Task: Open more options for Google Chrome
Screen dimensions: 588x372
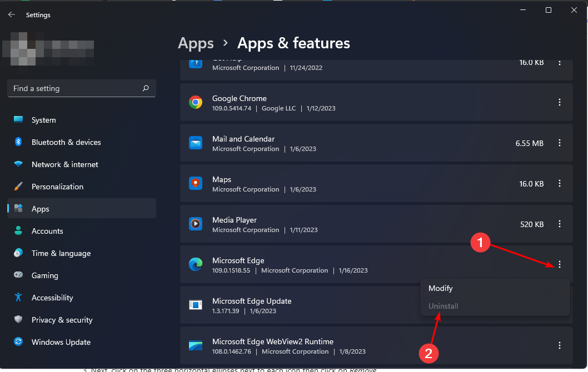Action: pos(560,102)
